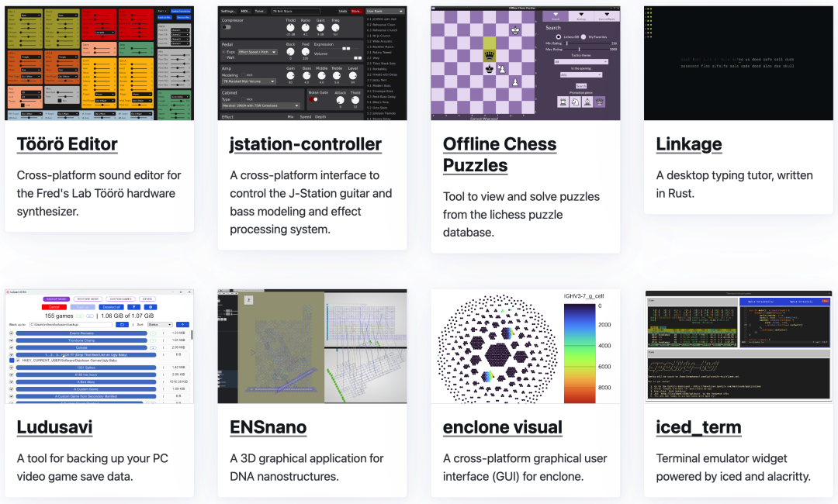Click the red Store... button in jstation-controller
Image resolution: width=838 pixels, height=504 pixels.
[x=357, y=11]
